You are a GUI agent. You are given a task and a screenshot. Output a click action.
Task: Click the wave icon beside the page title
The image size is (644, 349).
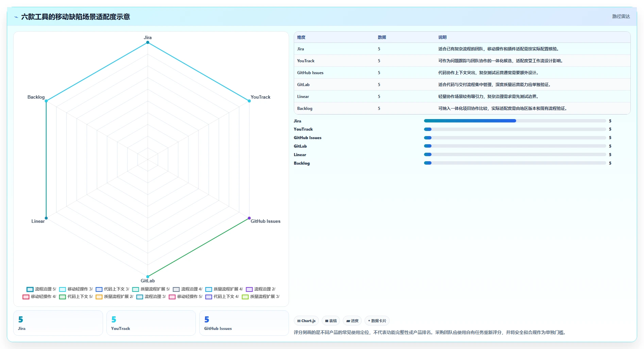[16, 17]
